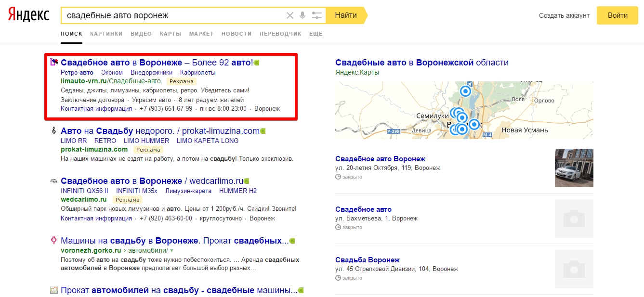Open Контактная информация under limauto-vrn.ru
Image resolution: width=644 pixels, height=297 pixels.
click(96, 109)
